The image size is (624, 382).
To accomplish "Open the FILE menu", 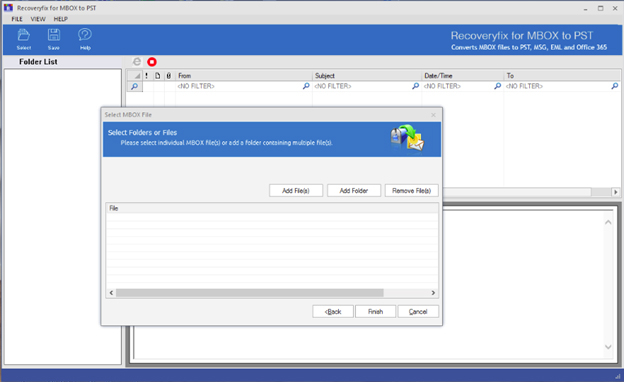I will (17, 19).
